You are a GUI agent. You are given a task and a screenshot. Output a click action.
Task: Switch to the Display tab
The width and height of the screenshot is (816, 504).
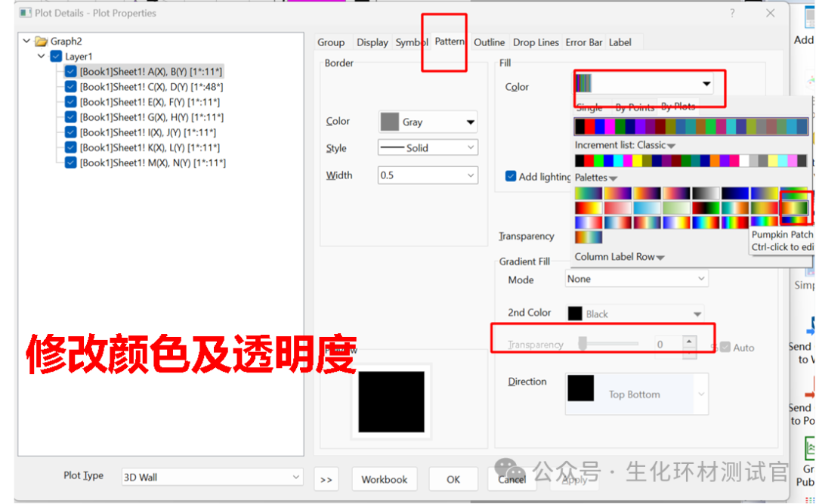(x=372, y=42)
